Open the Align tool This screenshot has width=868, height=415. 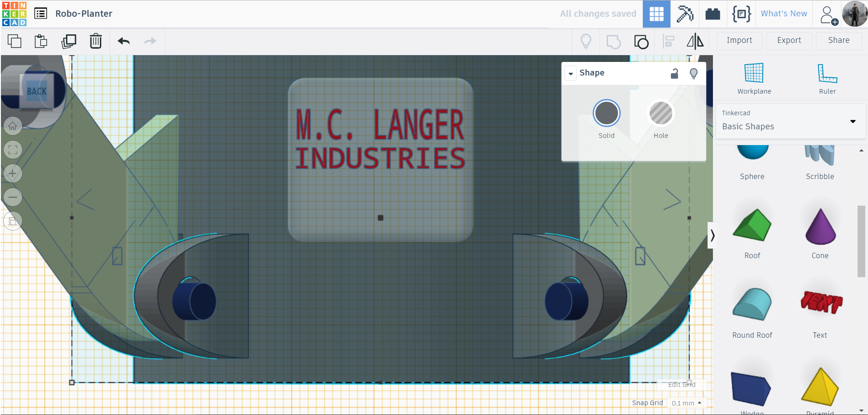click(x=669, y=42)
